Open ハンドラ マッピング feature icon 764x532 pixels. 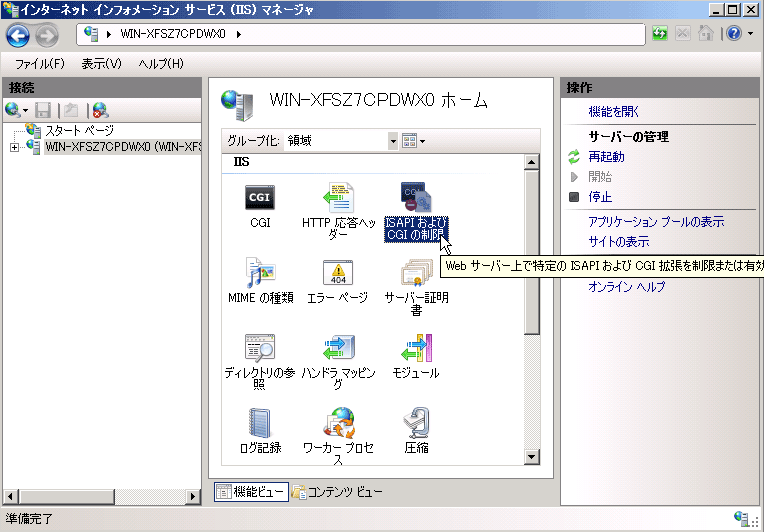coord(338,348)
